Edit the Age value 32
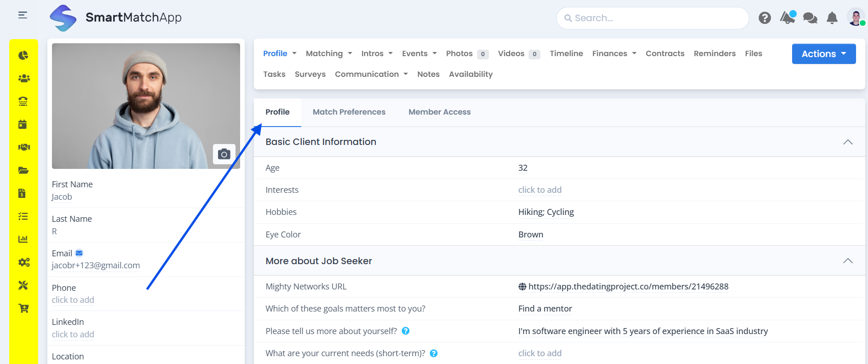Viewport: 868px width, 364px height. (x=523, y=168)
